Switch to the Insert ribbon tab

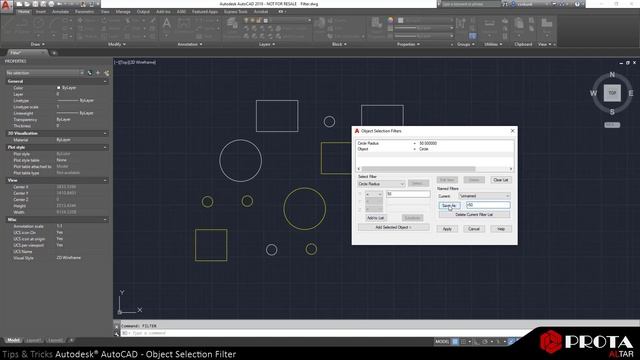41,12
